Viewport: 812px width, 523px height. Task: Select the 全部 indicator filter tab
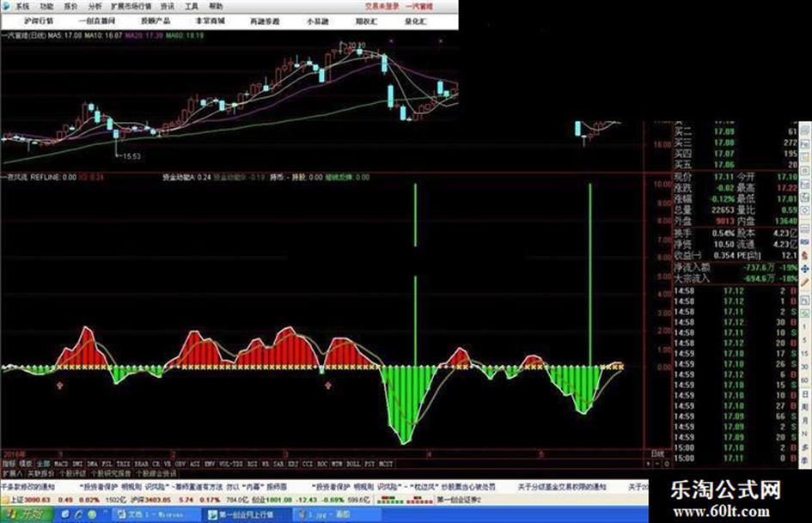(42, 464)
